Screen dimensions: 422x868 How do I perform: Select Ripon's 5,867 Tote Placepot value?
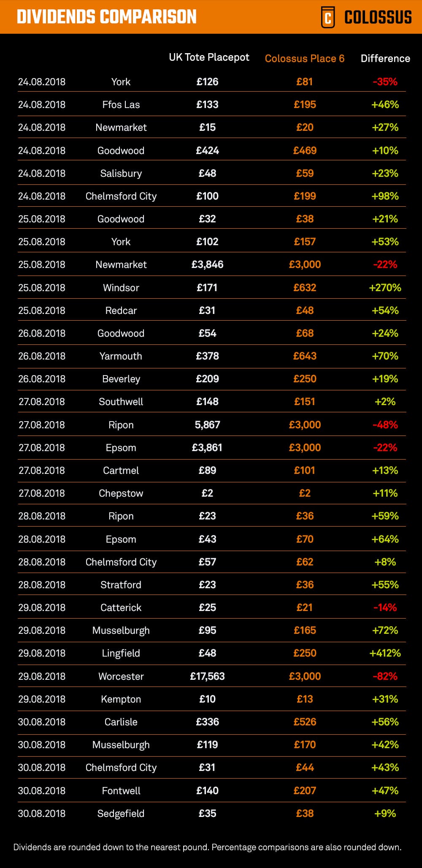(x=207, y=425)
